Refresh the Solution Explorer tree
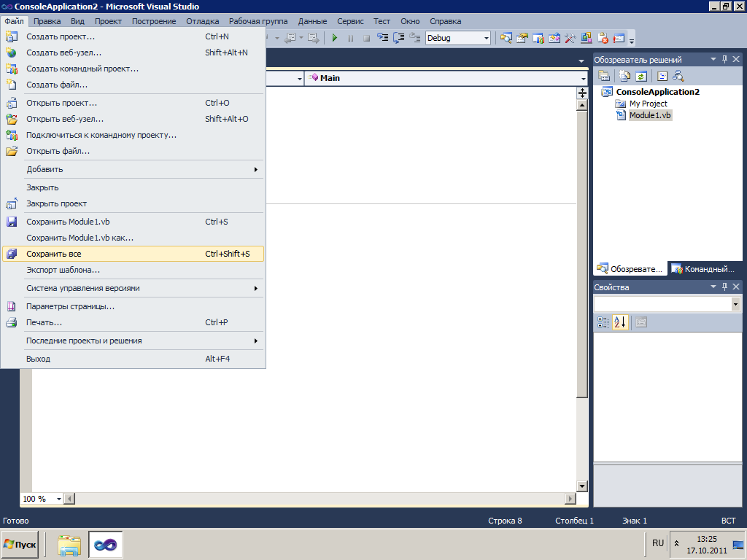Image resolution: width=747 pixels, height=560 pixels. click(641, 76)
